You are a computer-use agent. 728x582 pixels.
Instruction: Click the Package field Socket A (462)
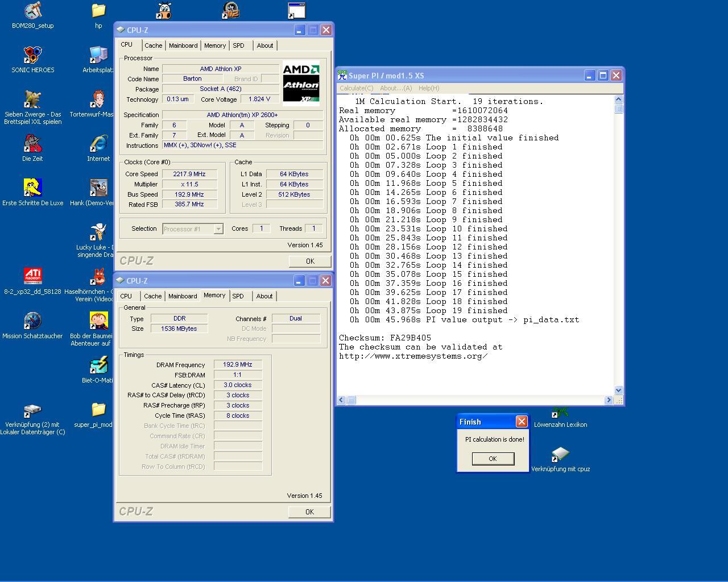coord(221,89)
